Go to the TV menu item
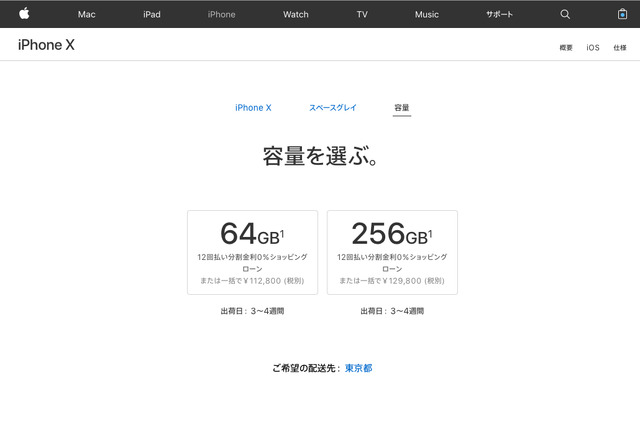The height and width of the screenshot is (426, 640). coord(362,14)
